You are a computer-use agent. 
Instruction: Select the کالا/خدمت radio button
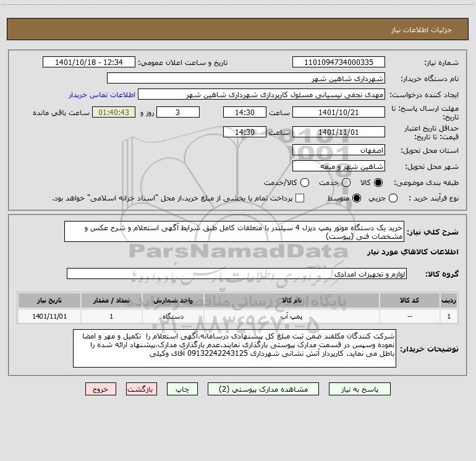(x=305, y=183)
